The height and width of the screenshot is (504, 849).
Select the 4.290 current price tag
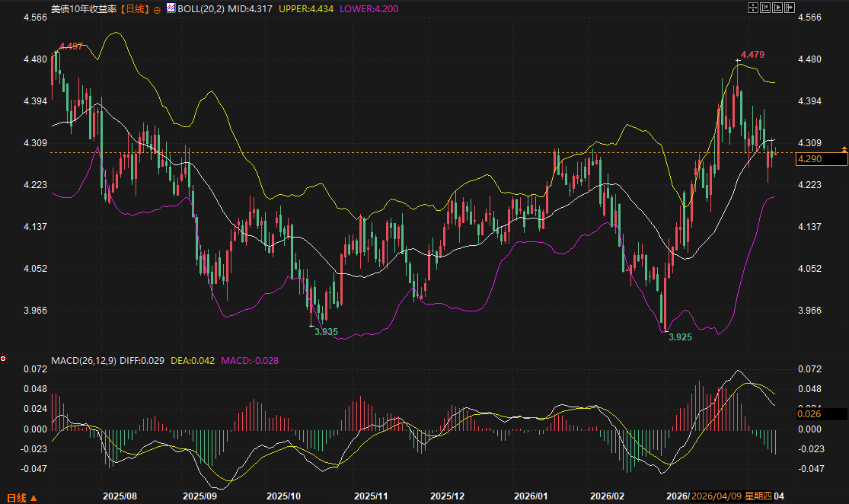coord(820,158)
